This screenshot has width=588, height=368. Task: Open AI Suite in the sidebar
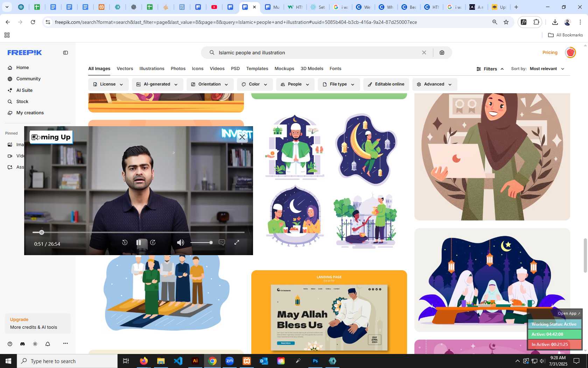(24, 90)
